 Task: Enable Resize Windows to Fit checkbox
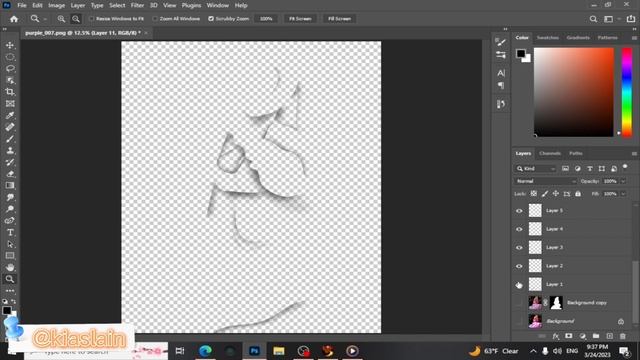[x=91, y=19]
